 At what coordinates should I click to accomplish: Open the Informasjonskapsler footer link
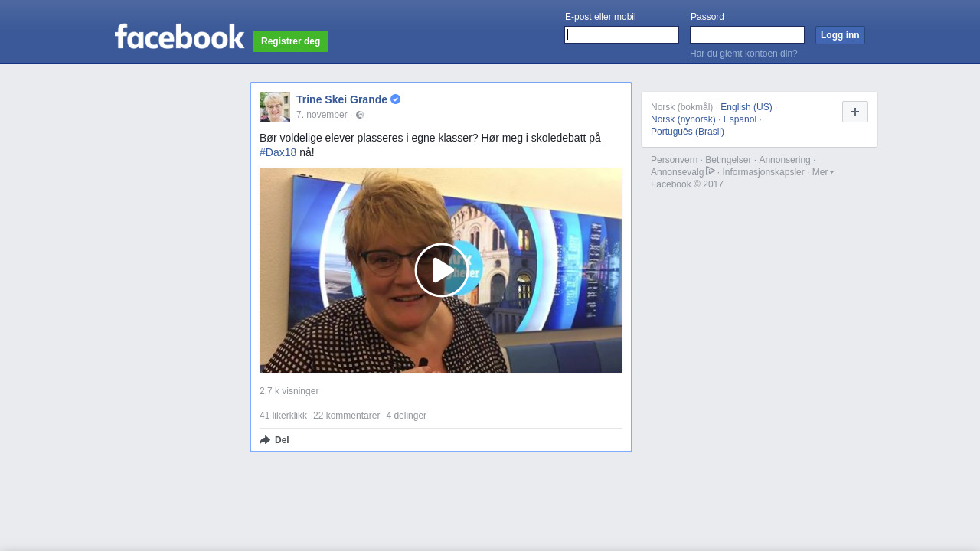763,172
